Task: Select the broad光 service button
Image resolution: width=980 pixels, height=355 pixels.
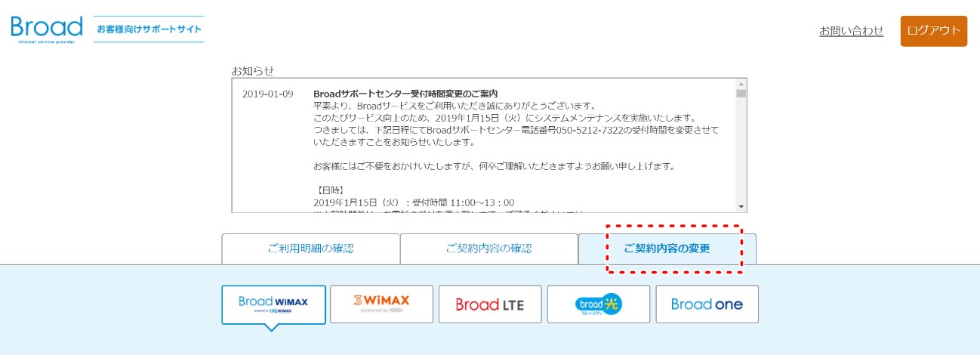Action: (x=599, y=304)
